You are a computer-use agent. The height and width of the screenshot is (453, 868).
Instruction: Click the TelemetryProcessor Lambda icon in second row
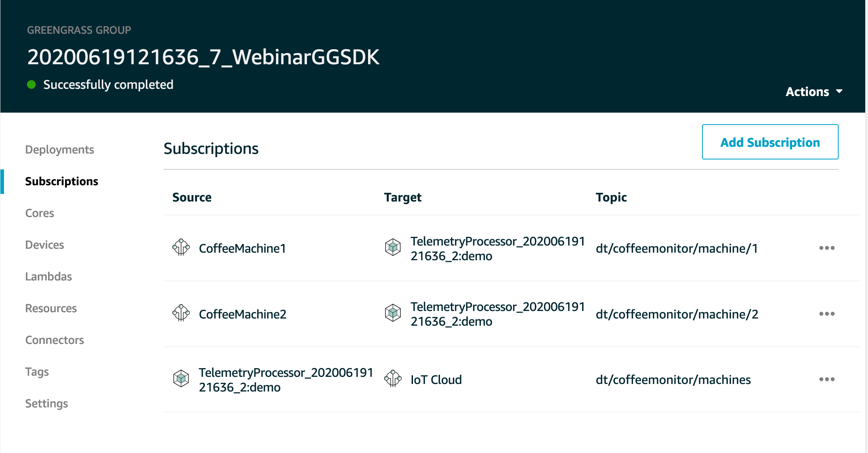point(393,314)
